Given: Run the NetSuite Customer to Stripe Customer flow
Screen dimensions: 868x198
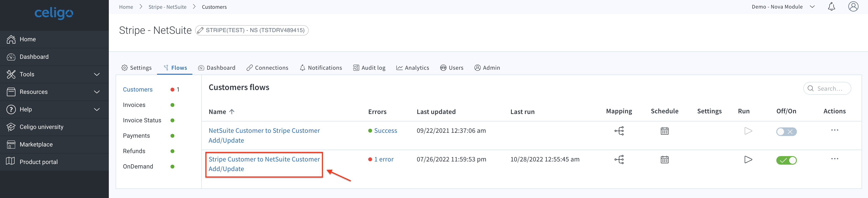Looking at the screenshot, I should point(748,131).
